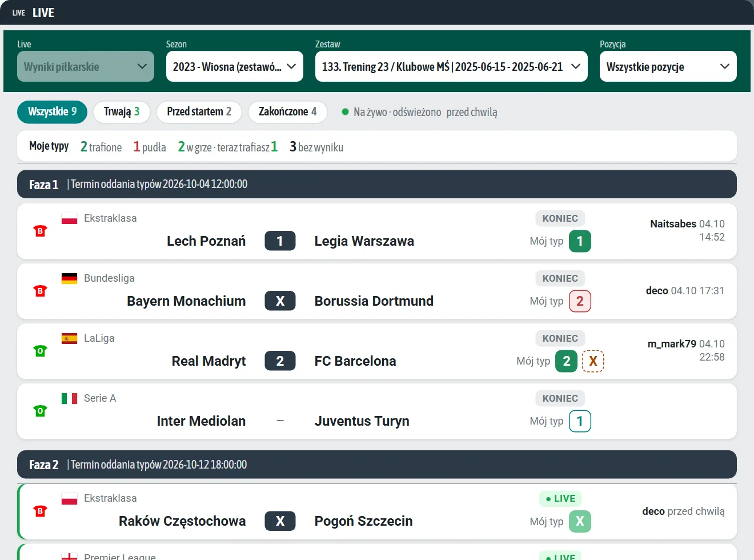Click the Real Madryt result badge 2

point(280,361)
